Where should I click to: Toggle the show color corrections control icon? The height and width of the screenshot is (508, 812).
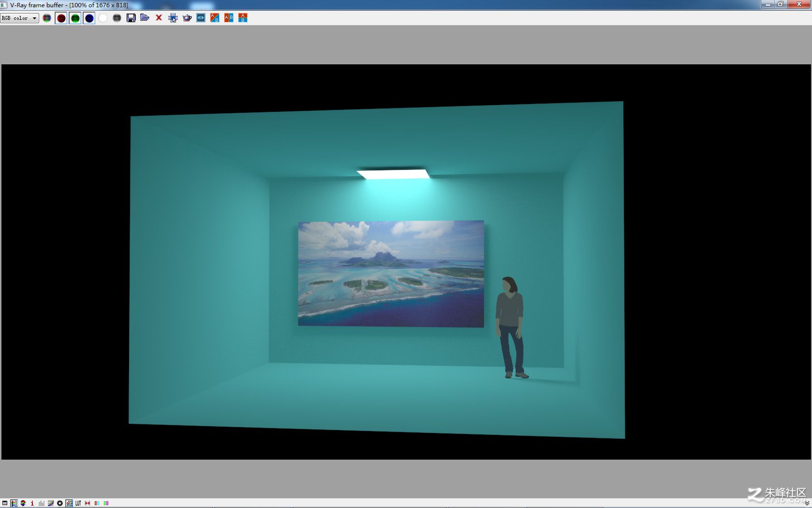pyautogui.click(x=14, y=503)
